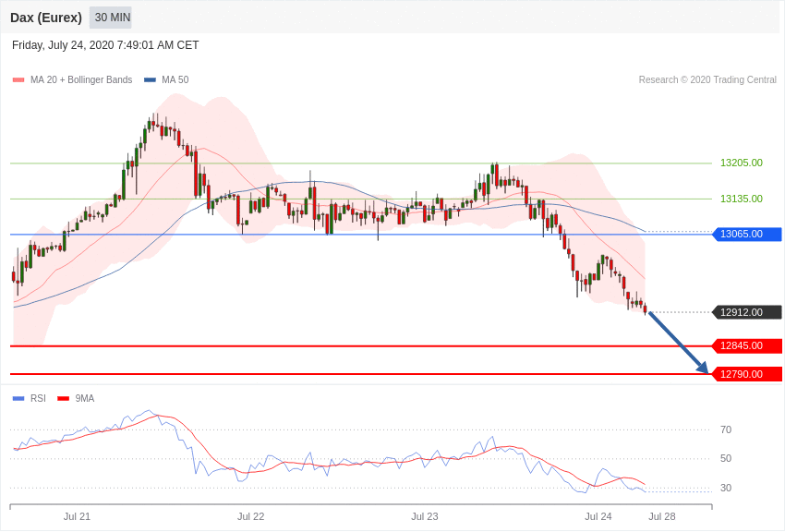
Task: Click the 9MA red legend swatch
Action: pyautogui.click(x=64, y=398)
